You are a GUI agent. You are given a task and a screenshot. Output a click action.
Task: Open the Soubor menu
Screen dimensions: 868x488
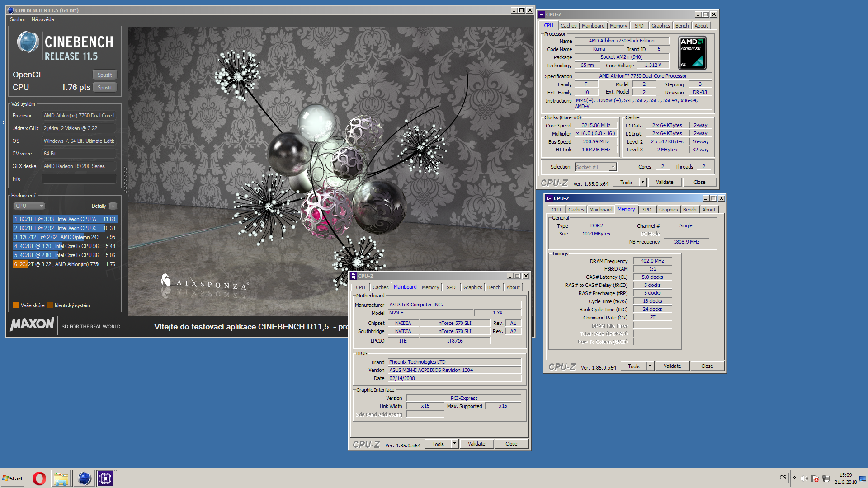click(x=18, y=19)
